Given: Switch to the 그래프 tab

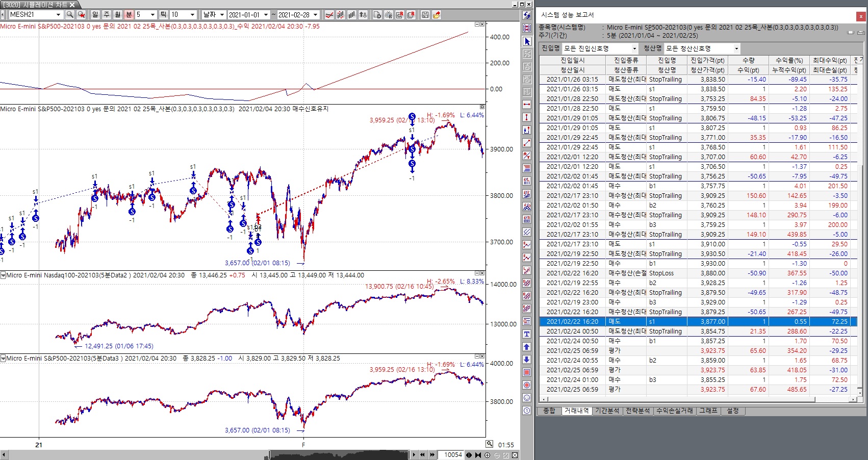Looking at the screenshot, I should 708,411.
